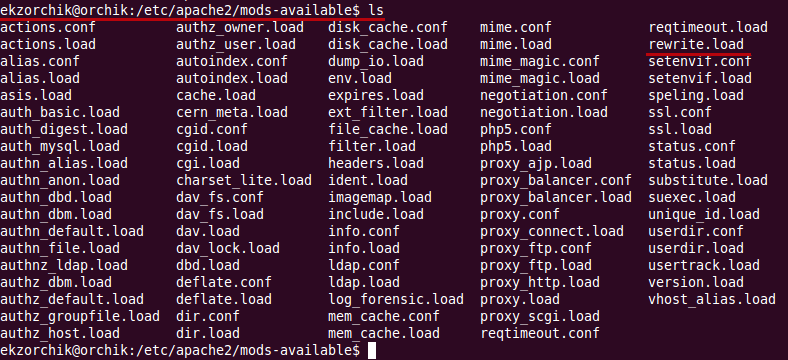Select the vhost_alias.load filename

(712, 299)
